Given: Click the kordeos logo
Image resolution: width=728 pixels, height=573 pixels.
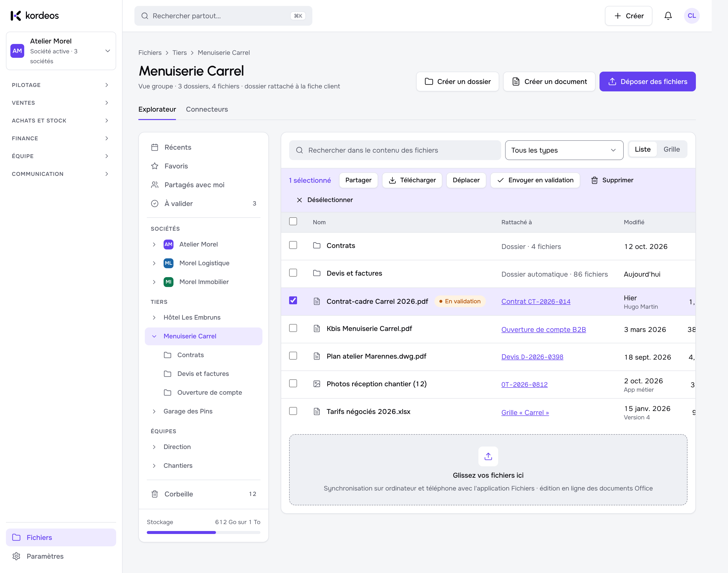Looking at the screenshot, I should click(35, 16).
